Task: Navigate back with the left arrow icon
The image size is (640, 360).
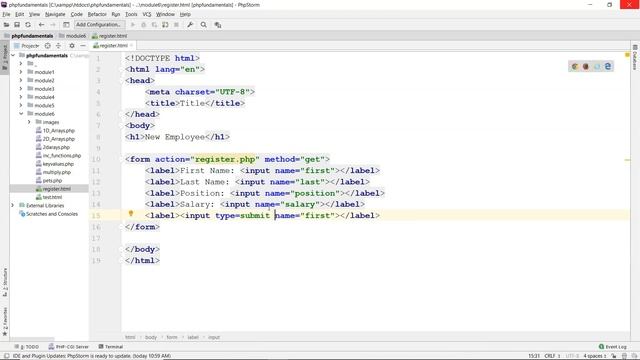Action: 41,25
